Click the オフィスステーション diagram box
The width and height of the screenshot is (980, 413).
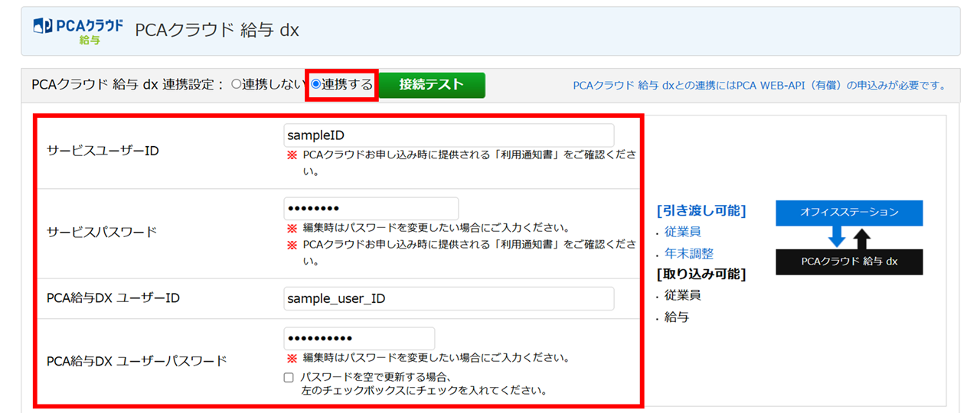point(849,213)
